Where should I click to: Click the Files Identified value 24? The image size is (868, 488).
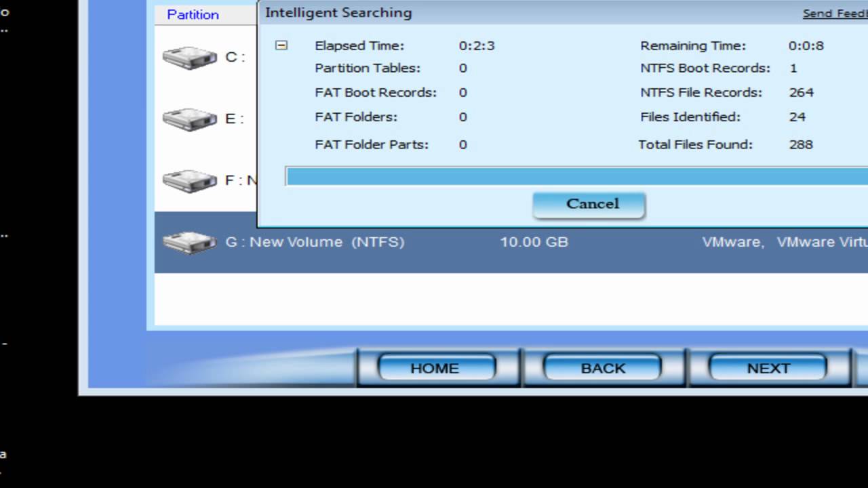[797, 117]
